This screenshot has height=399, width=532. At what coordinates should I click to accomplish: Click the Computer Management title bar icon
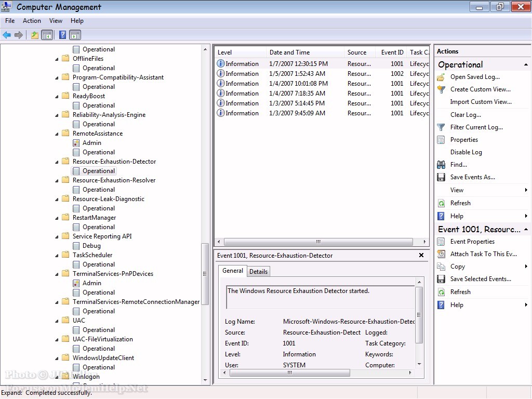6,6
